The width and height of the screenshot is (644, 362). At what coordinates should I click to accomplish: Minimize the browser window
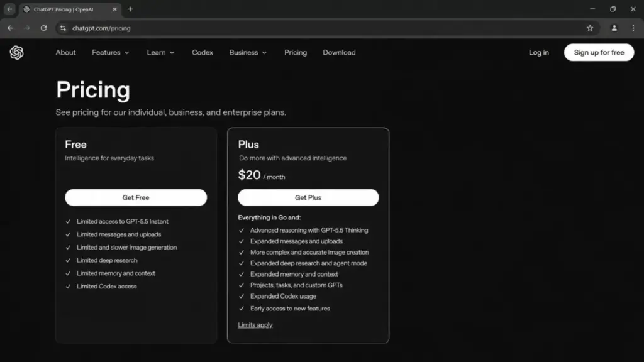(x=592, y=9)
